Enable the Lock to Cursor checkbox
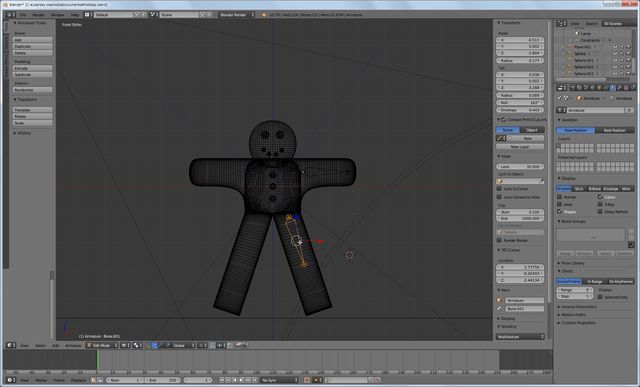 tap(499, 189)
